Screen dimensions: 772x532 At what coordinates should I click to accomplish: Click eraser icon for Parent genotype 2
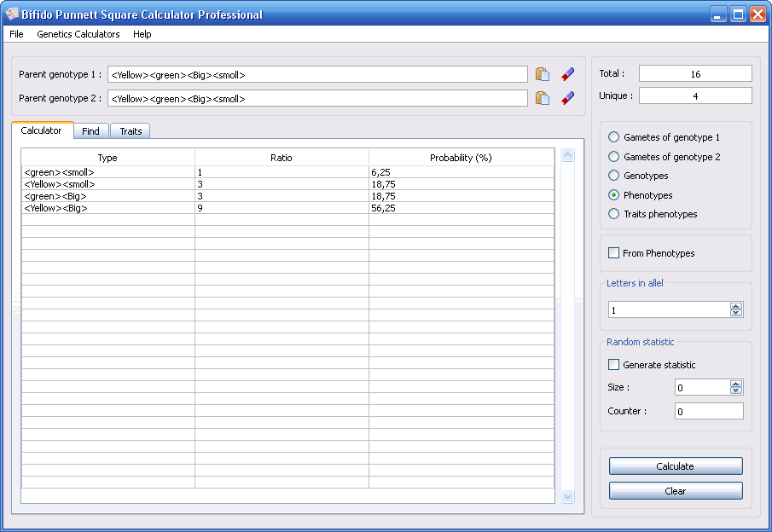(x=567, y=98)
